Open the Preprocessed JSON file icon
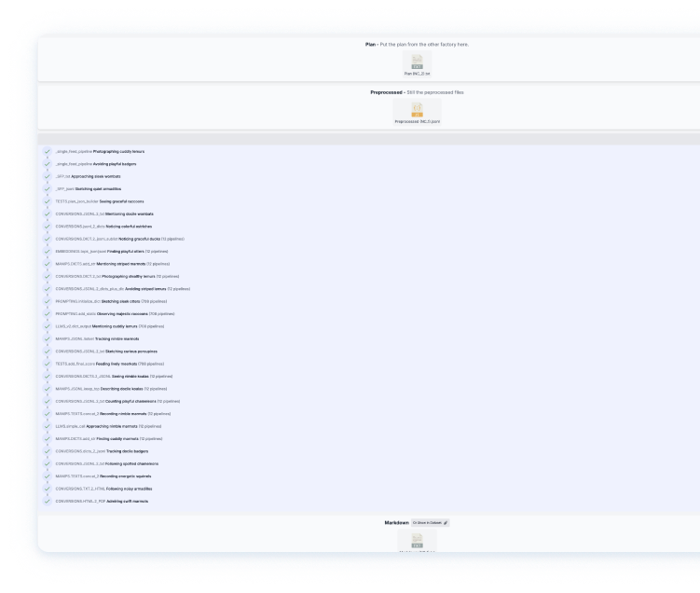This screenshot has width=700, height=593. point(417,110)
